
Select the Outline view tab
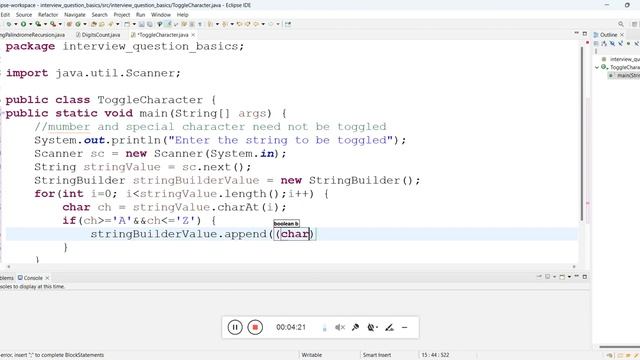[x=608, y=35]
